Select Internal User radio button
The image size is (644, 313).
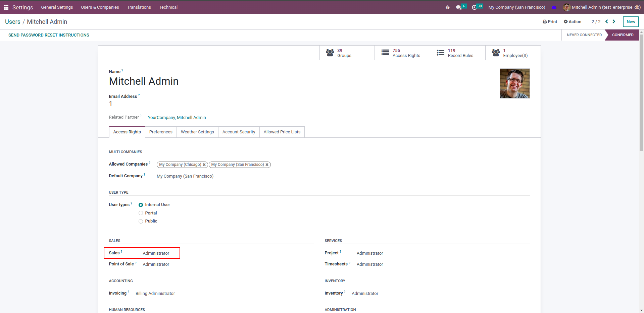[141, 205]
